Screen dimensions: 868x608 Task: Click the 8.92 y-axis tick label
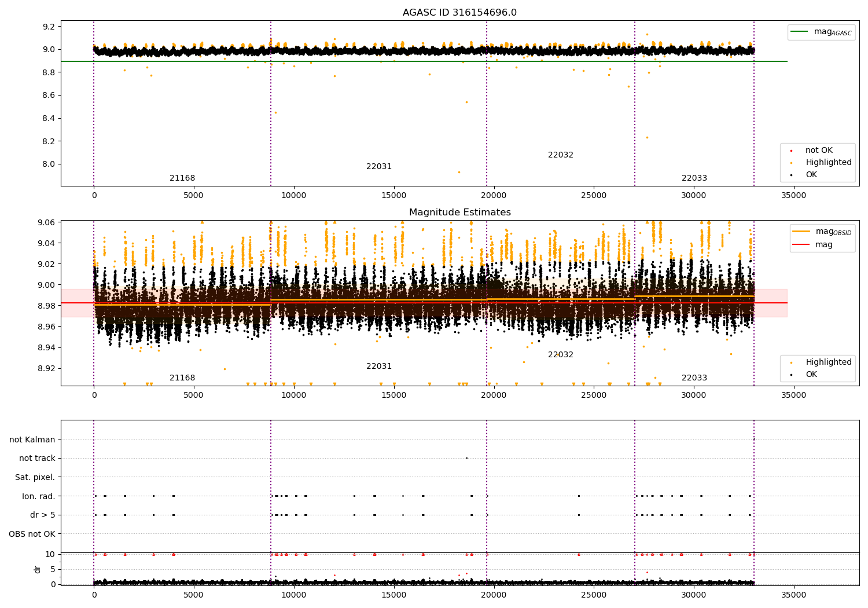[x=47, y=368]
